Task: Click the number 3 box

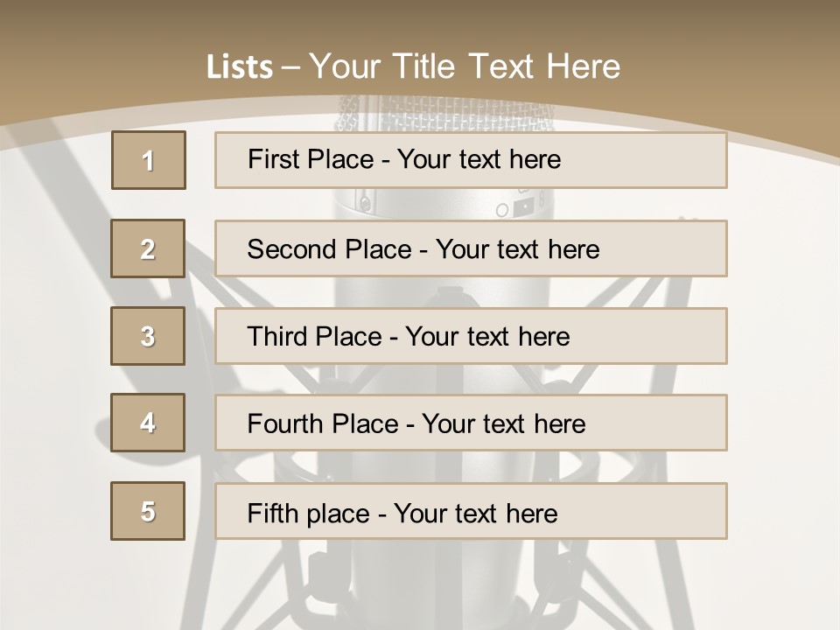Action: [x=148, y=336]
